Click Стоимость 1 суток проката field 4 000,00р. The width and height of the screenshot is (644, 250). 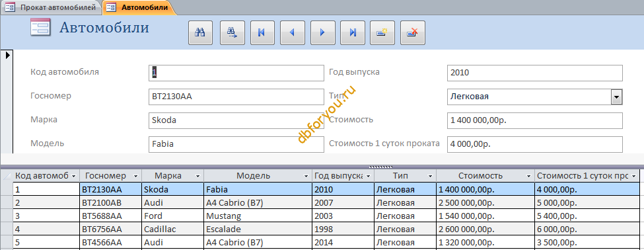(535, 144)
